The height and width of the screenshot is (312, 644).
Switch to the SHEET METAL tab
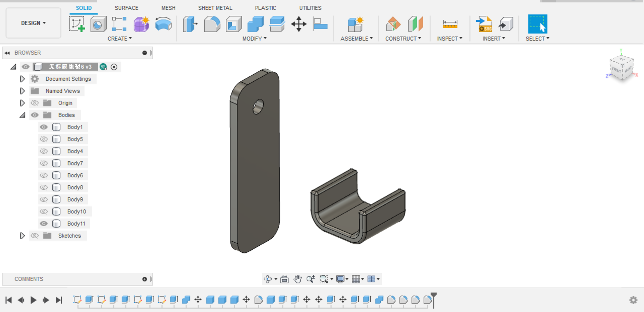(215, 8)
